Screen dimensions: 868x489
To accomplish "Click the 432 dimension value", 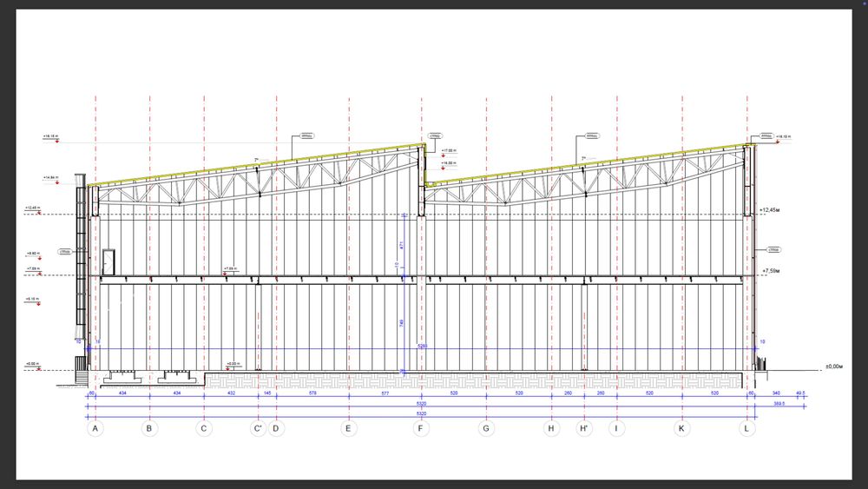I will point(232,393).
